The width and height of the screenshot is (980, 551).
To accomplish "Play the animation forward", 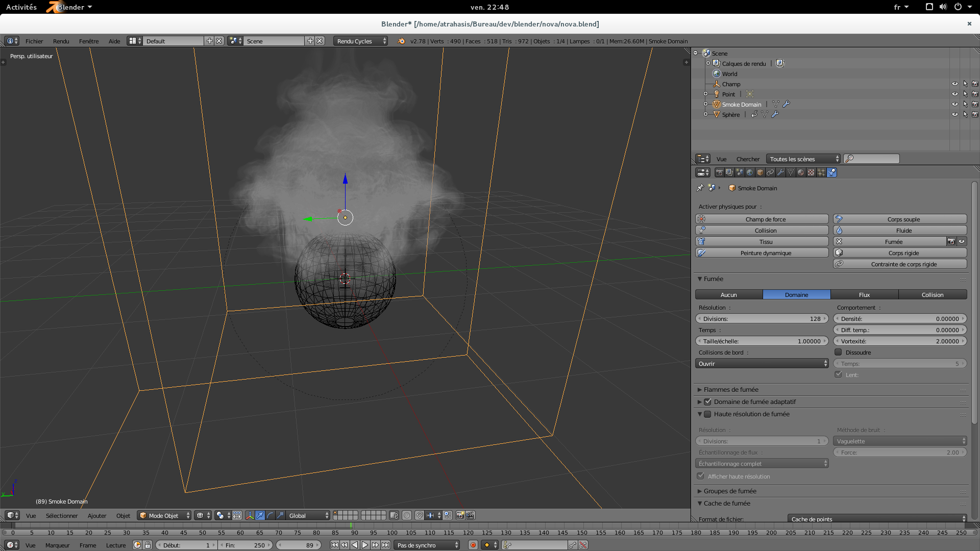I will click(365, 545).
